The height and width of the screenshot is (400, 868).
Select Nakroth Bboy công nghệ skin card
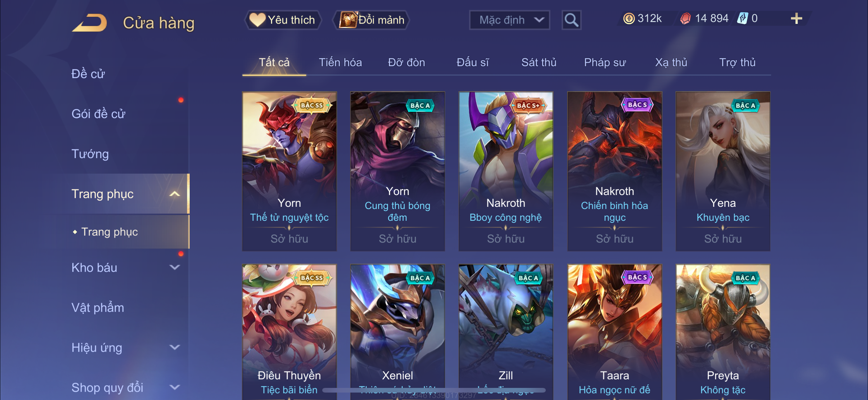505,171
